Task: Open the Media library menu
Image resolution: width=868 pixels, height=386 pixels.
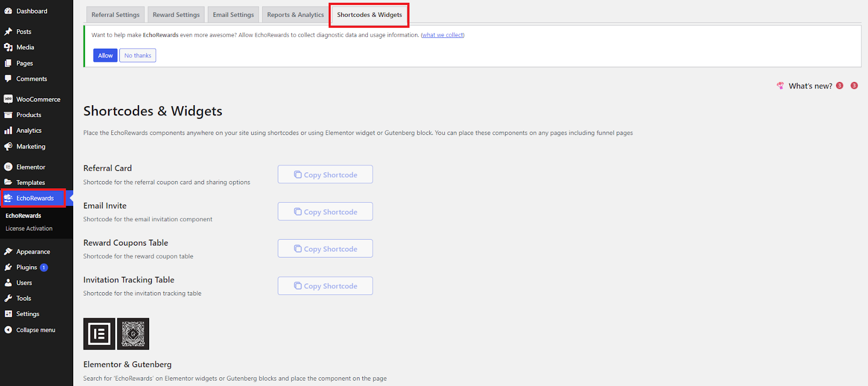Action: (x=25, y=47)
